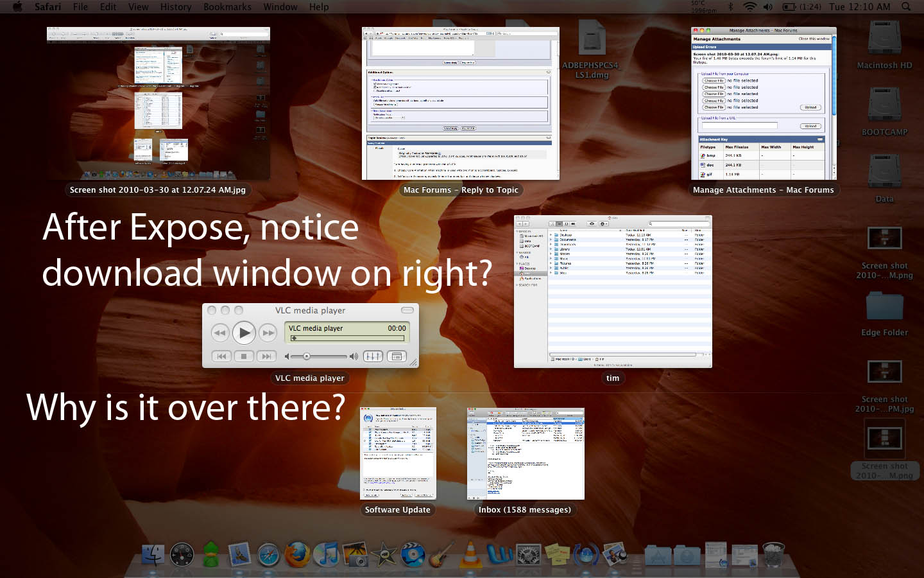Image resolution: width=924 pixels, height=578 pixels.
Task: Open iPhoto from the Dock
Action: 355,554
